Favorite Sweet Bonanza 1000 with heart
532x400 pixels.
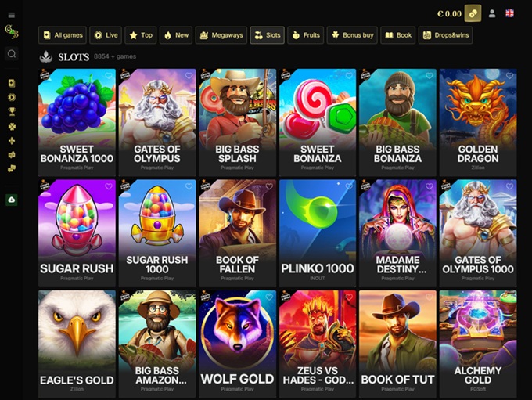109,76
